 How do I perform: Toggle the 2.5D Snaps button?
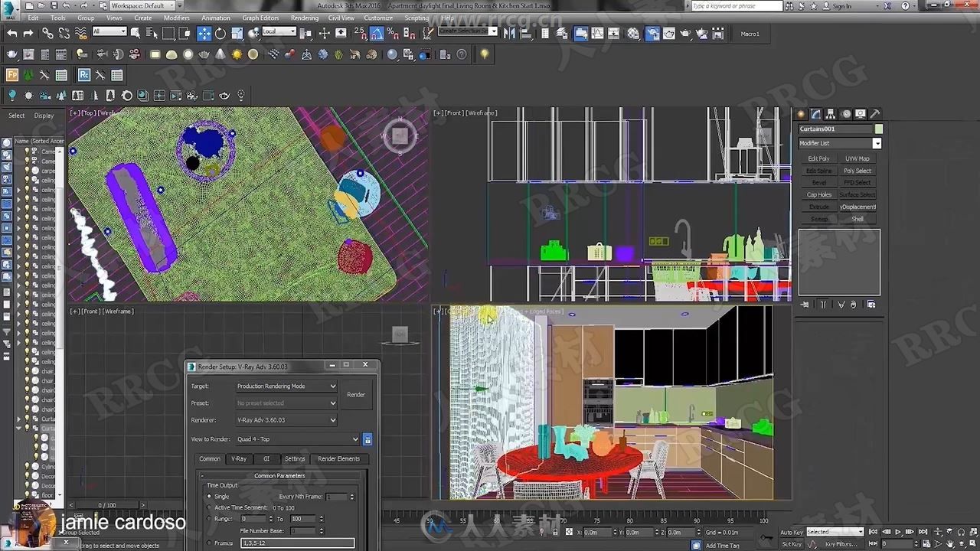[x=360, y=33]
